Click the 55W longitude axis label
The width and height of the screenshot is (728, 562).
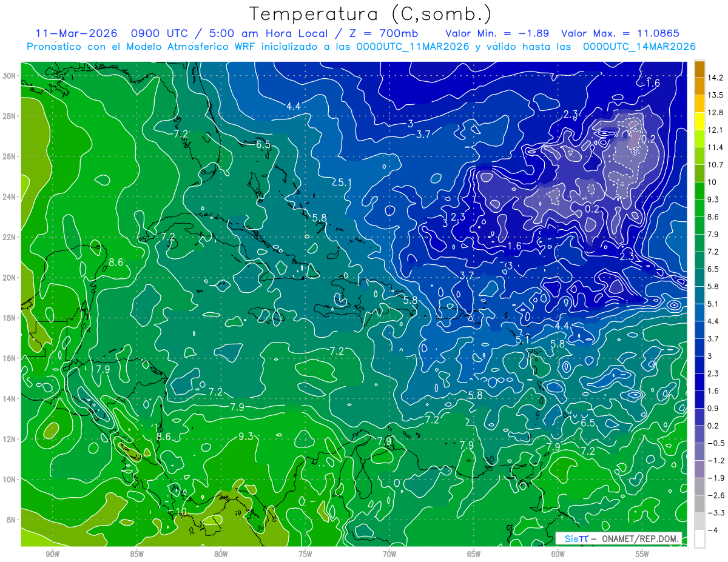tap(642, 554)
